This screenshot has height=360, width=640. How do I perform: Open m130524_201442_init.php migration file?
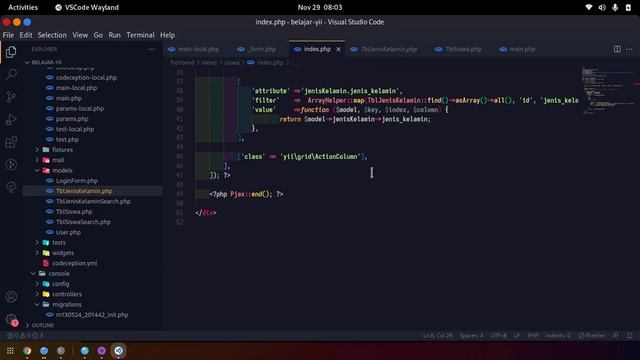click(x=93, y=315)
